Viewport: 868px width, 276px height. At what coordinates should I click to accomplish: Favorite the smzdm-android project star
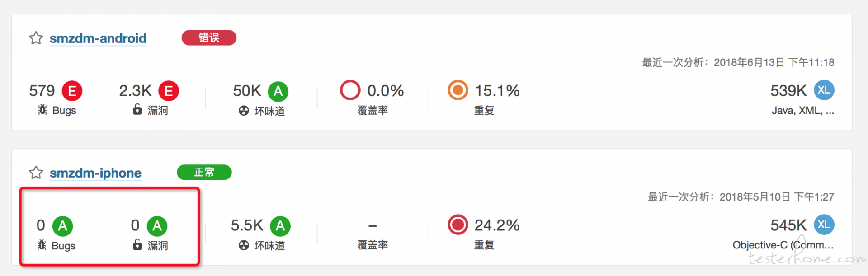tap(36, 38)
